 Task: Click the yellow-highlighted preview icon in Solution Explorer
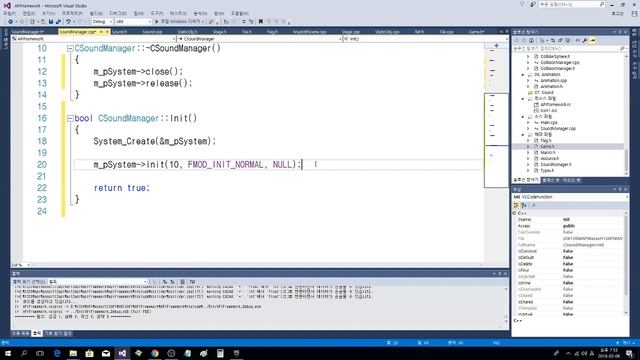[593, 40]
